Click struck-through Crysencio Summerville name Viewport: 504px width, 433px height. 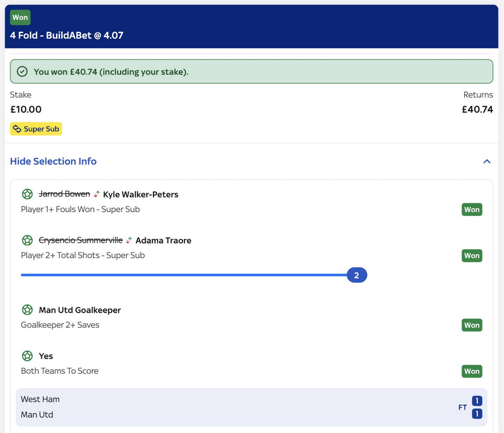(x=81, y=240)
